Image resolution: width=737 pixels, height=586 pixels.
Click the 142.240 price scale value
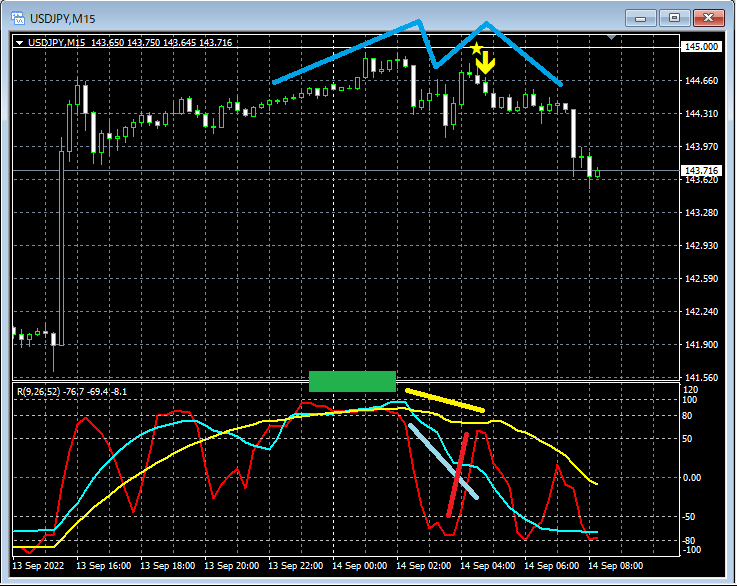(x=701, y=312)
